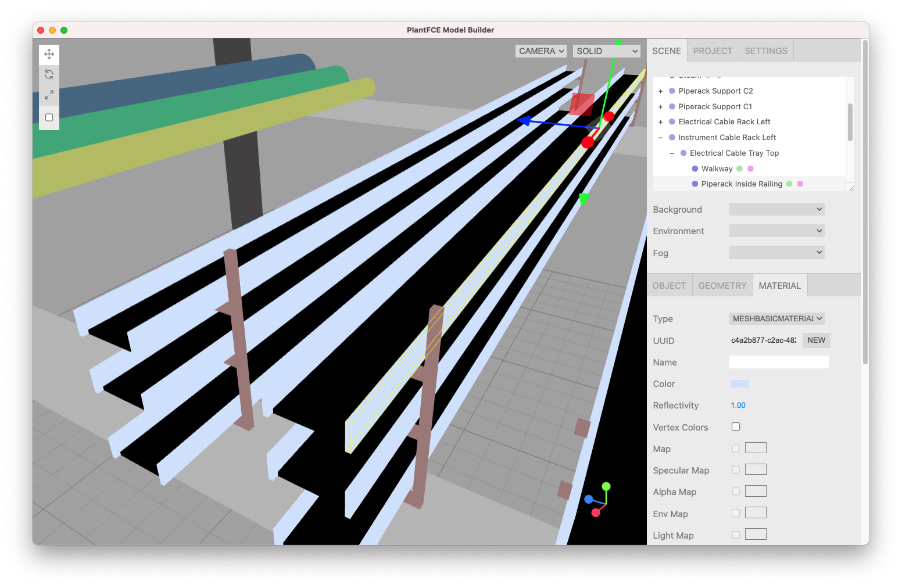The image size is (902, 588).
Task: Enable the Vertex Colors checkbox
Action: tap(735, 426)
